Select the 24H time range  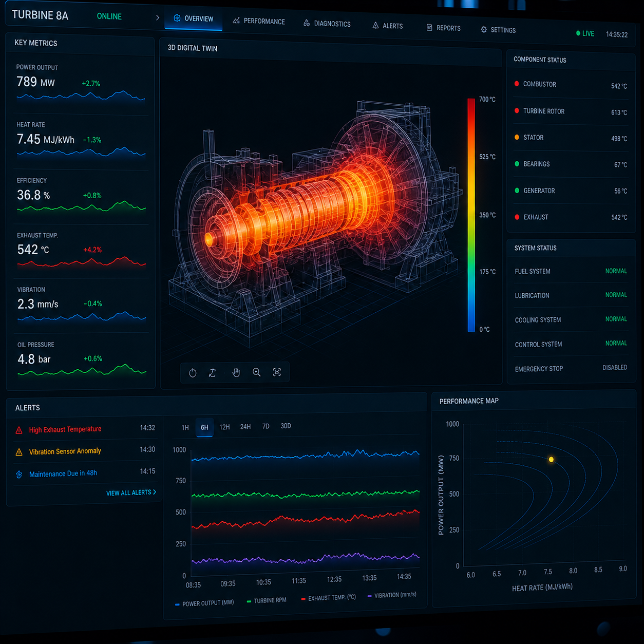pyautogui.click(x=245, y=426)
